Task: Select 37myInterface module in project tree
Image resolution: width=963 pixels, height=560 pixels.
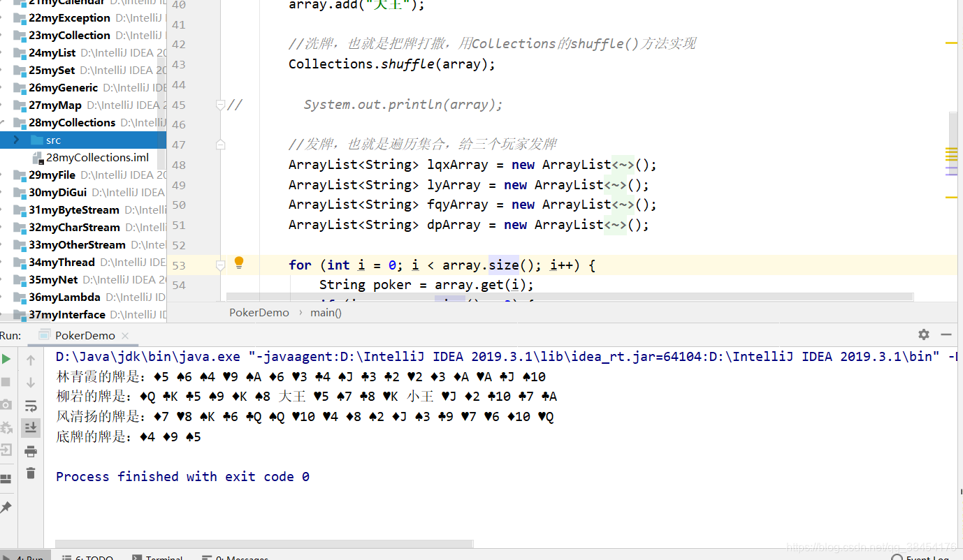Action: pos(67,314)
